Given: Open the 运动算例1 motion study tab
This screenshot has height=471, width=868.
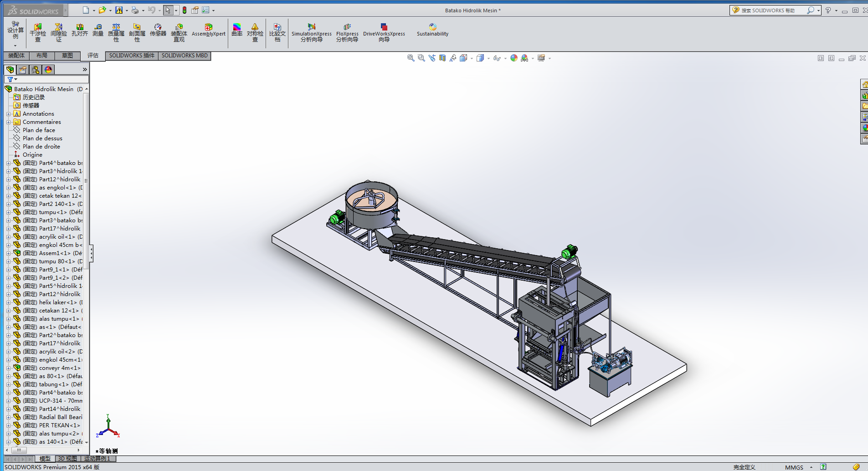Looking at the screenshot, I should coord(97,459).
